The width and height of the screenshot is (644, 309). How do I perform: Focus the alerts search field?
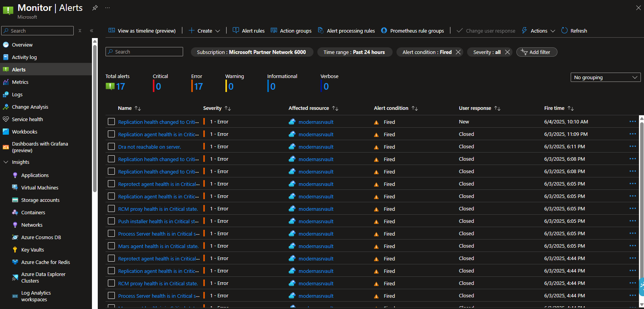pyautogui.click(x=144, y=52)
